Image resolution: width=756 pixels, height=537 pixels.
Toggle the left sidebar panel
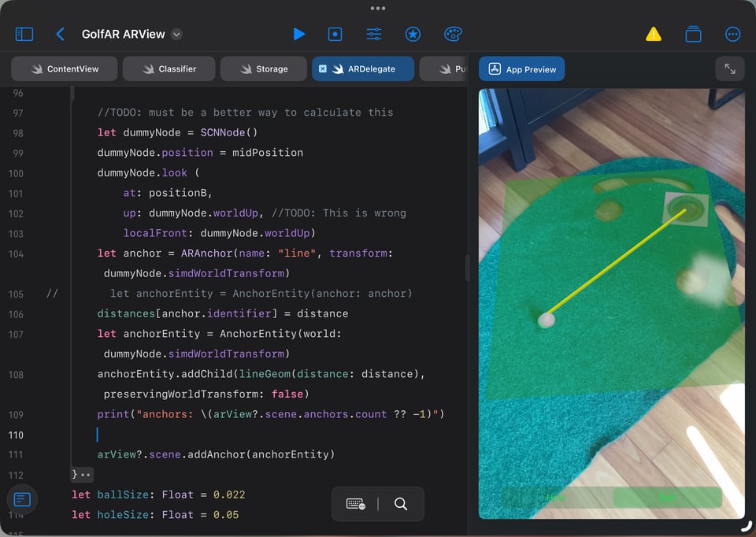coord(24,34)
